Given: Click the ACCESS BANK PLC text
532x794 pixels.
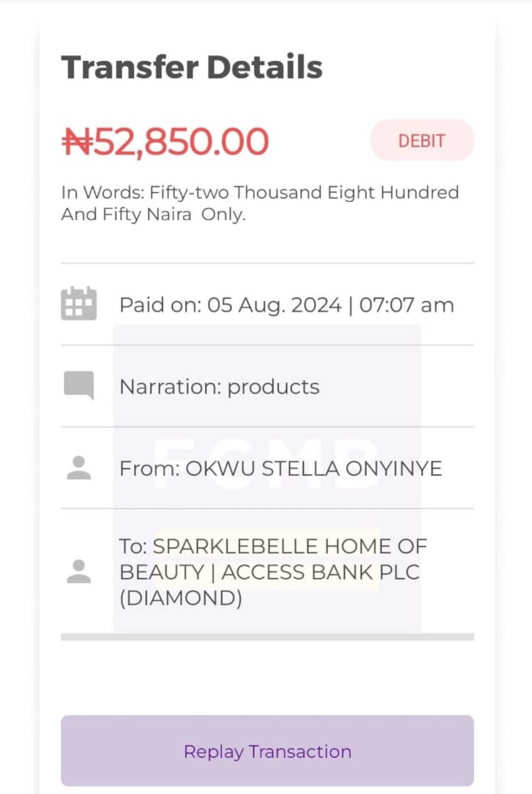Looking at the screenshot, I should [320, 572].
